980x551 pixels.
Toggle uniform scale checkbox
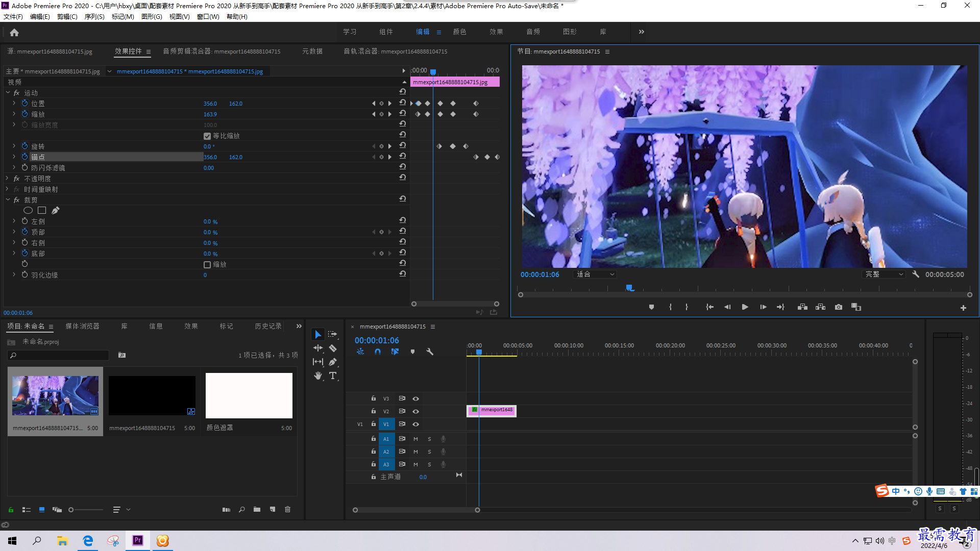pyautogui.click(x=207, y=136)
